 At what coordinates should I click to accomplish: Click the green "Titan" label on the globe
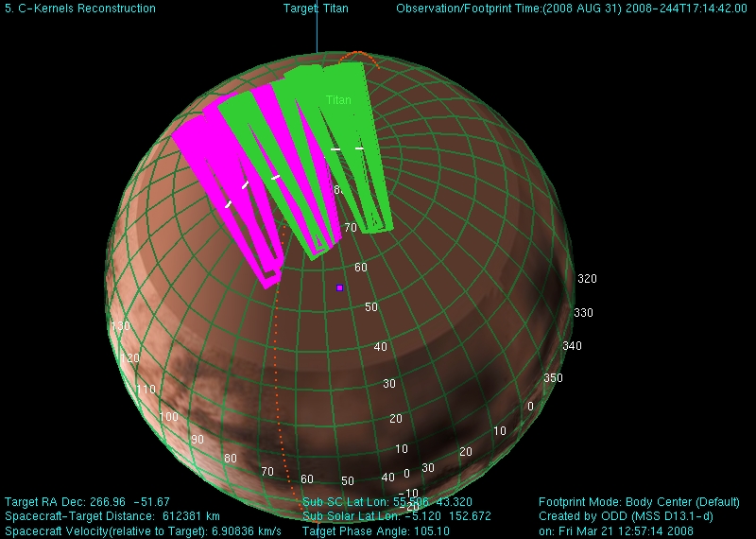point(338,100)
